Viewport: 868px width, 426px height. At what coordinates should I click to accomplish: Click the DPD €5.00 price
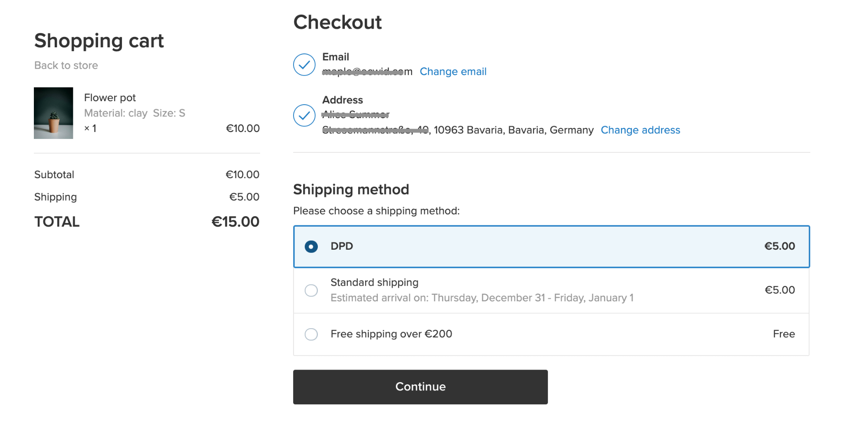tap(779, 246)
